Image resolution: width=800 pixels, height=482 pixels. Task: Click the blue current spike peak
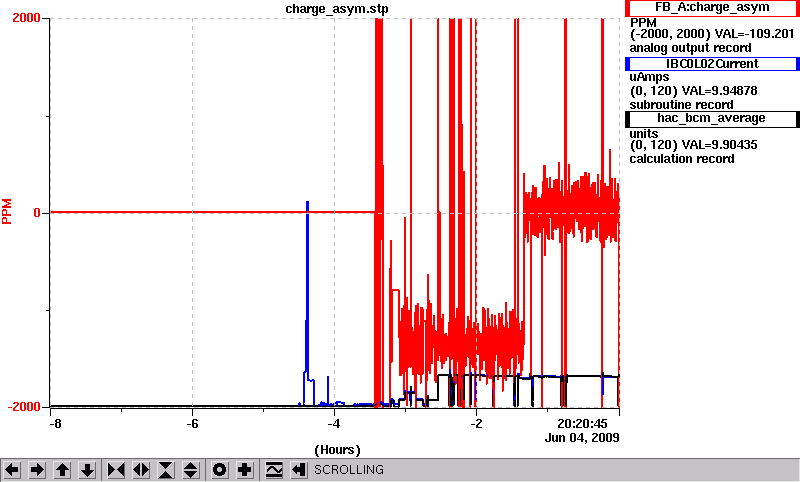coord(307,202)
